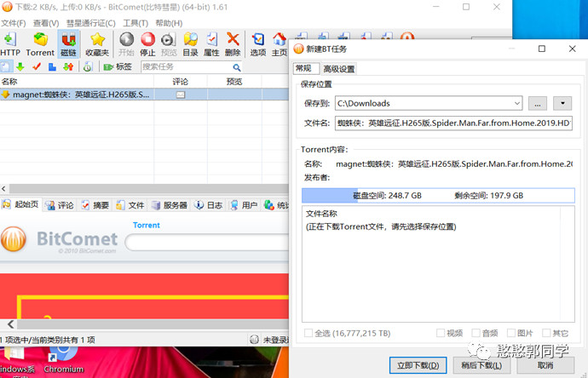The width and height of the screenshot is (588, 378).
Task: Open the 目录 folder icon
Action: (191, 44)
